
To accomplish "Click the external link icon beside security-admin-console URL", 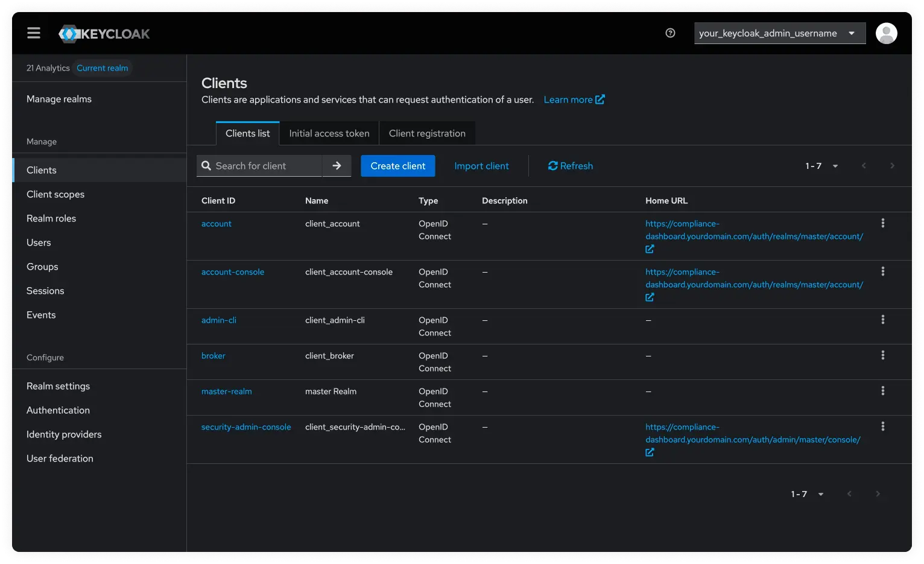I will (x=650, y=452).
